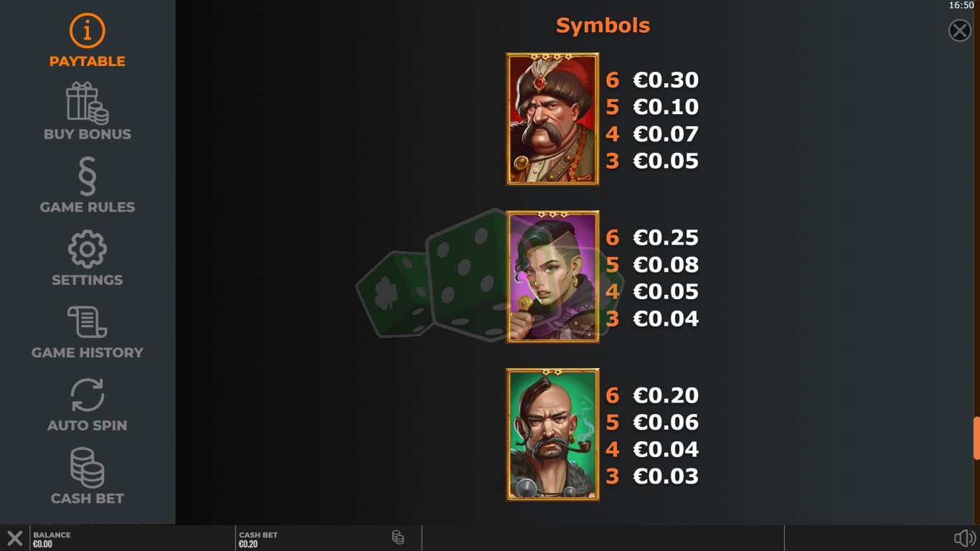Click the BUY BONUS text
The image size is (980, 551).
88,134
